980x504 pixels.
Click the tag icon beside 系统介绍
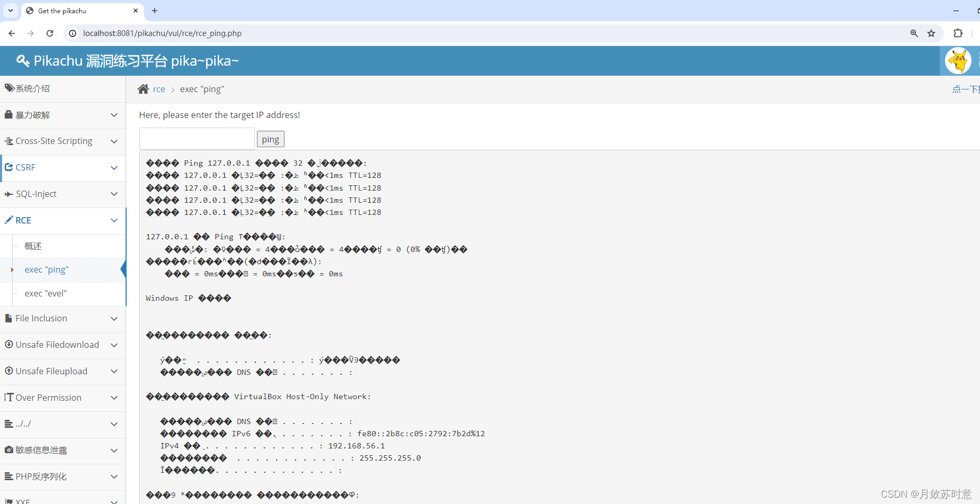[x=10, y=88]
